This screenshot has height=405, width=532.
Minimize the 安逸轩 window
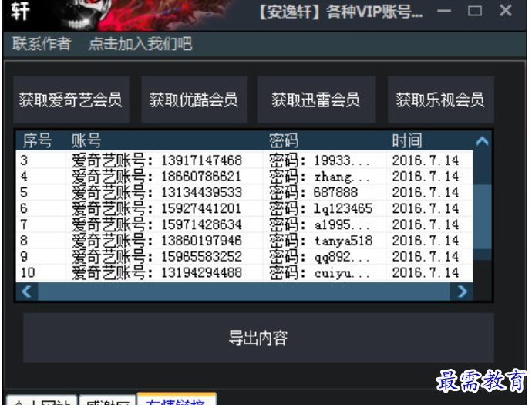pos(444,11)
